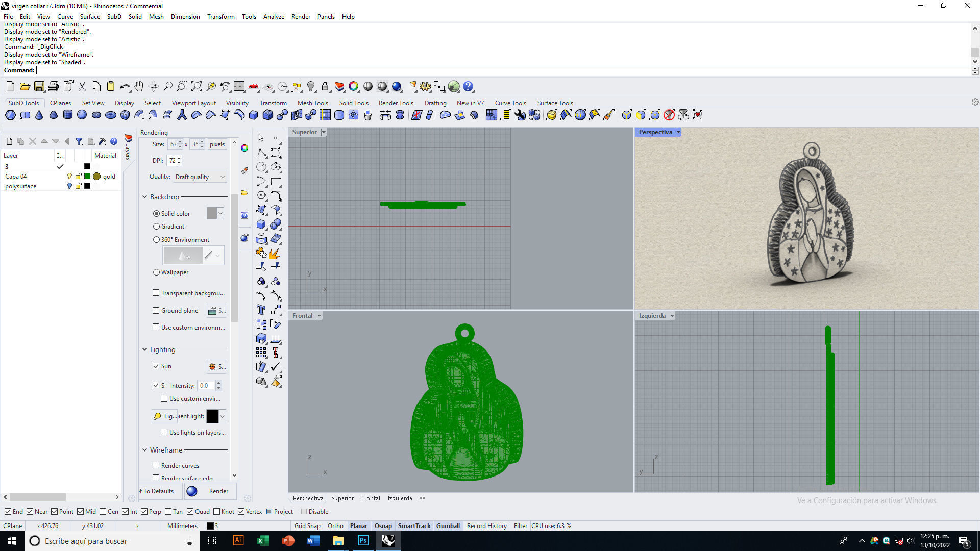Open the Quality dropdown showing Draft quality
Viewport: 980px width, 551px height.
coord(200,177)
